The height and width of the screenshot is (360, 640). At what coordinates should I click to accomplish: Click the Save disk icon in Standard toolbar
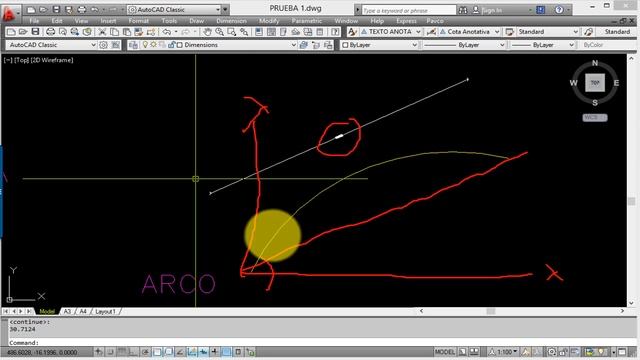[36, 31]
